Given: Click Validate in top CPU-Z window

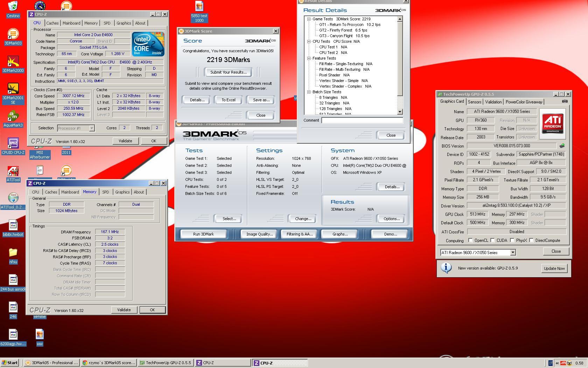Looking at the screenshot, I should click(125, 141).
